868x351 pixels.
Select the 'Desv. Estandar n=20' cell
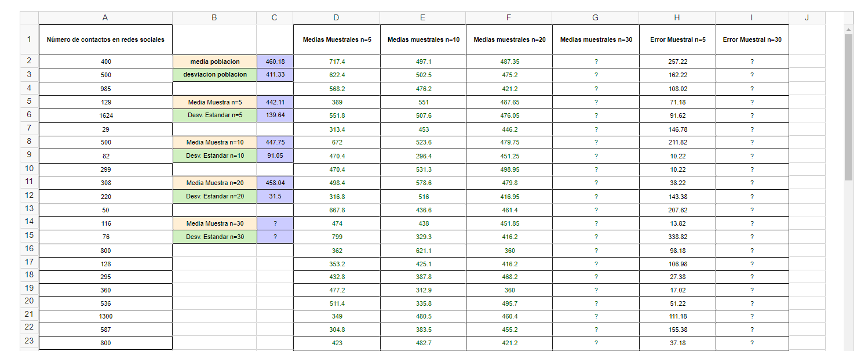pyautogui.click(x=214, y=196)
